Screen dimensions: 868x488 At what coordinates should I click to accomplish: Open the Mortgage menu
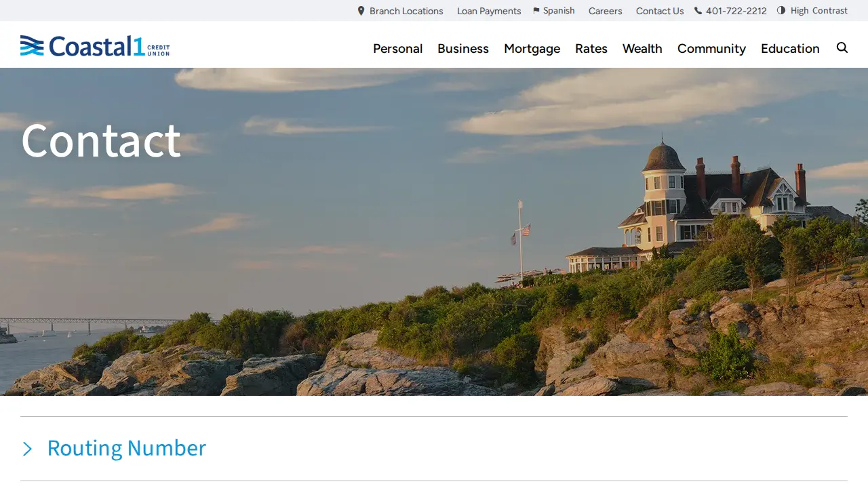[x=532, y=49]
